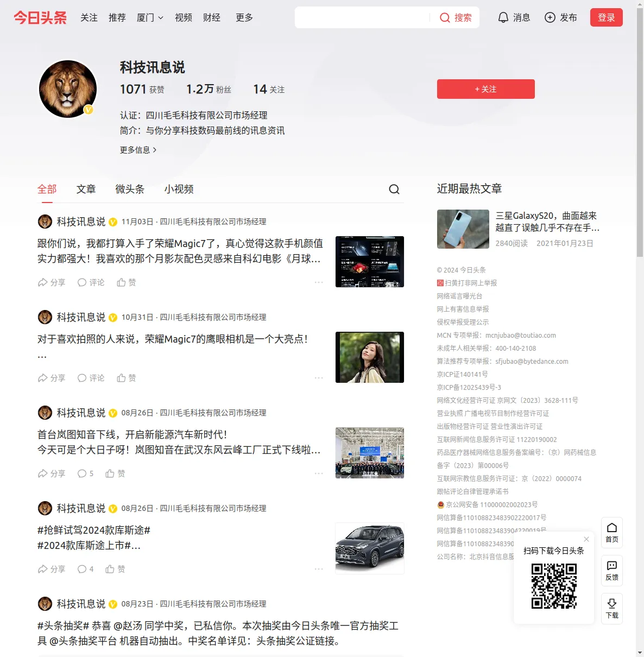Open the 京公网安备 11000002002023号 link
The height and width of the screenshot is (657, 644).
point(488,504)
